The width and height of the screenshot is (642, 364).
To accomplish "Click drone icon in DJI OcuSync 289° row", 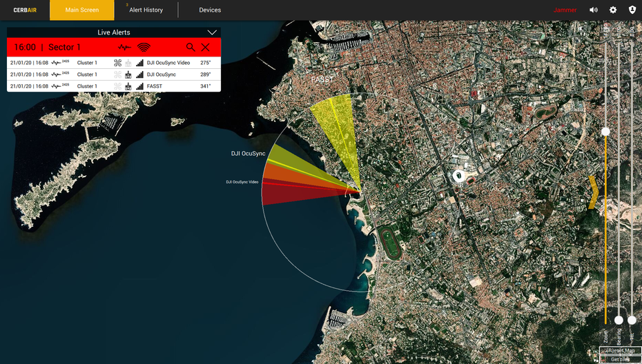I will 118,75.
